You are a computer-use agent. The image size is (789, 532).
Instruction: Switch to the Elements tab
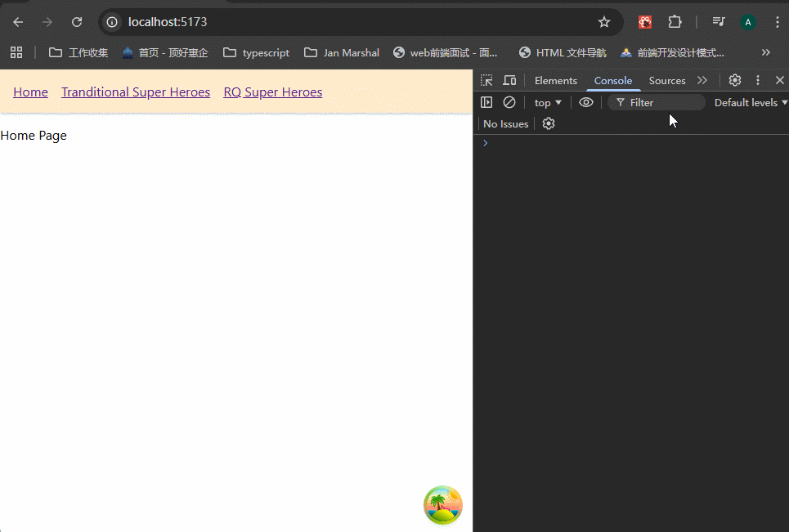[555, 80]
